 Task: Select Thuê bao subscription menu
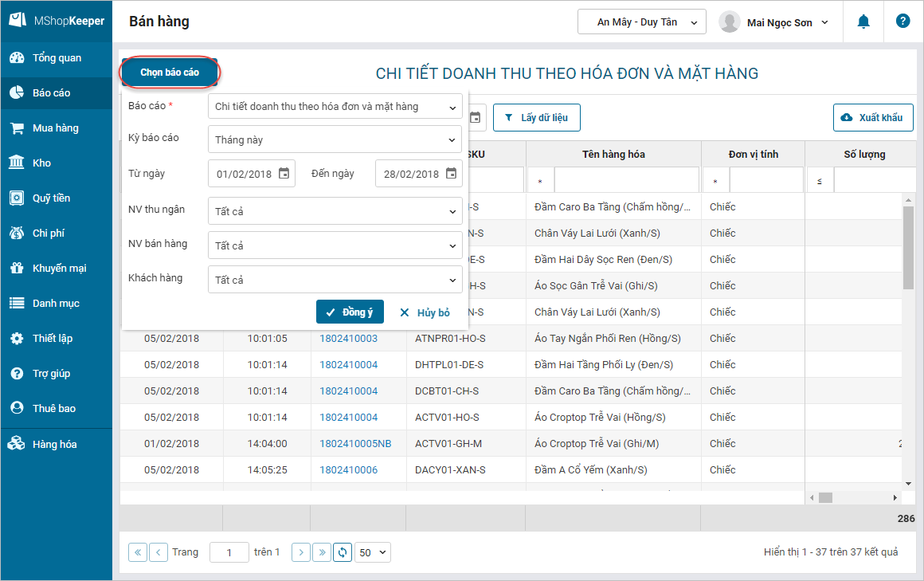[56, 408]
